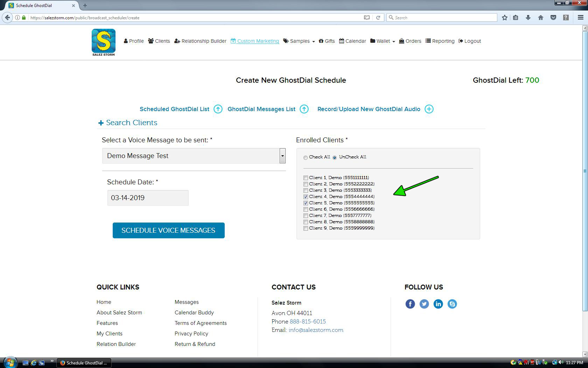The image size is (588, 368).
Task: Uncheck the Client 4, Demo checkbox
Action: 306,197
